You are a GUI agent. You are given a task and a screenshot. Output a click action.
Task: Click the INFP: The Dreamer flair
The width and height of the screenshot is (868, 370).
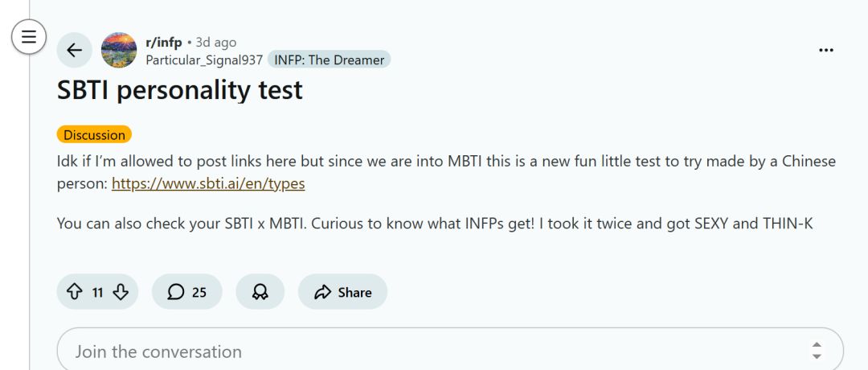click(x=329, y=60)
